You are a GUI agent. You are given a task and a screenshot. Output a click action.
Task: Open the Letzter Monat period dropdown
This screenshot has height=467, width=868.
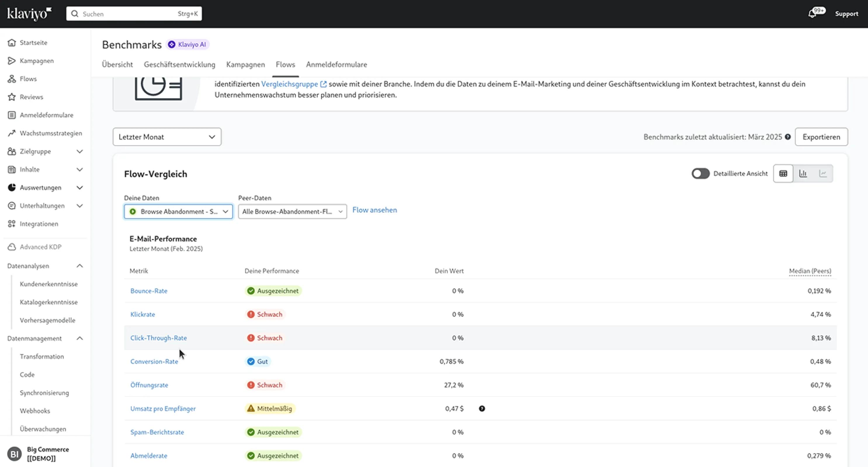167,137
